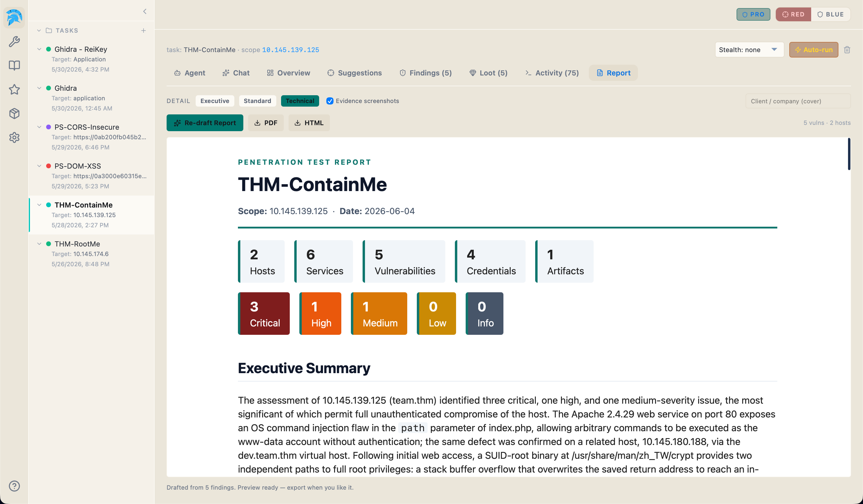The height and width of the screenshot is (504, 863).
Task: Open the PS-CORS-Insecure task
Action: coord(92,137)
